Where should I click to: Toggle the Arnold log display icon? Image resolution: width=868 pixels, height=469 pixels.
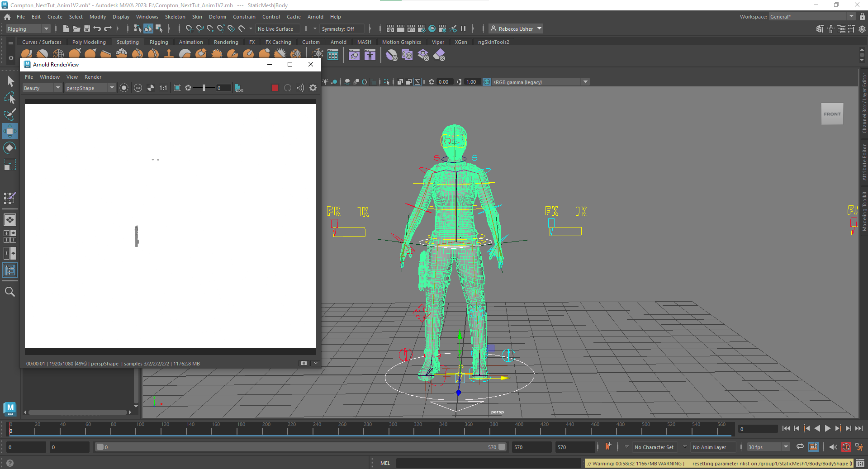[x=239, y=88]
